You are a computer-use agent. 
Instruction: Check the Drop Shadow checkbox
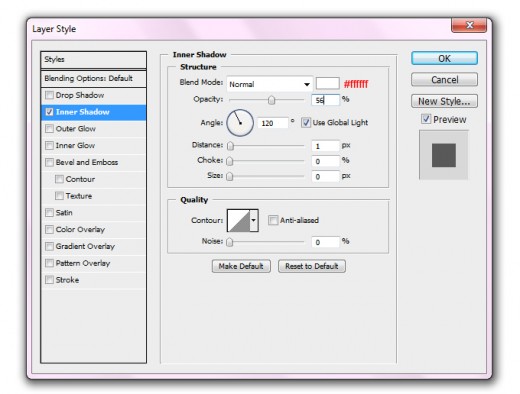tap(49, 95)
